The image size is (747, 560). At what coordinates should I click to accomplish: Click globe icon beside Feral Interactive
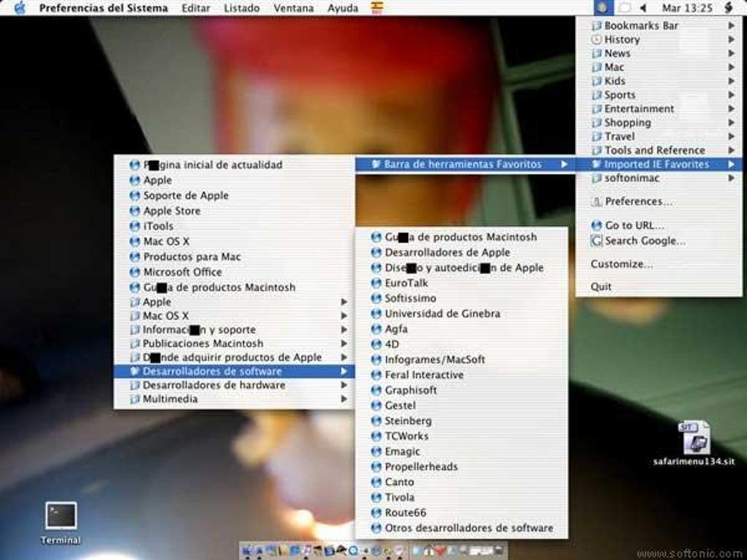(x=376, y=375)
